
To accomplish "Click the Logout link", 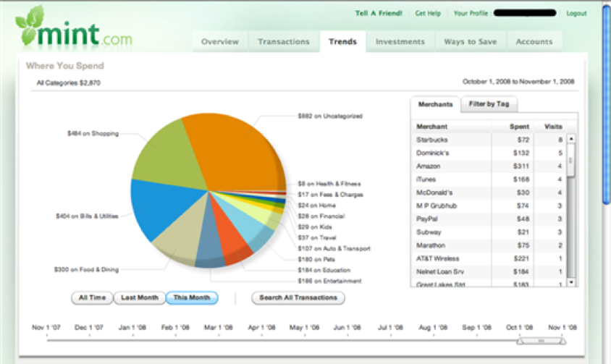I will (576, 13).
